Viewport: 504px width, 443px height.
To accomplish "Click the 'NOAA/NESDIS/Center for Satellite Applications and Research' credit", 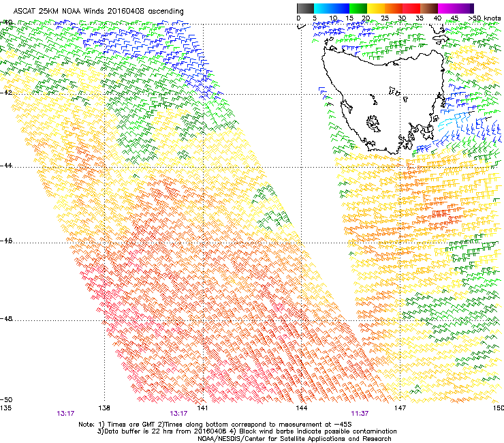I will (294, 439).
